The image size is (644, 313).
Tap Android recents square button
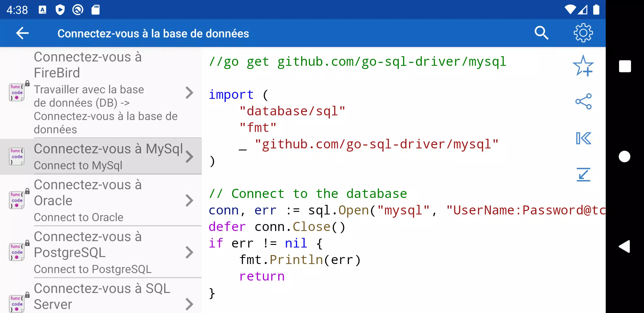(625, 66)
